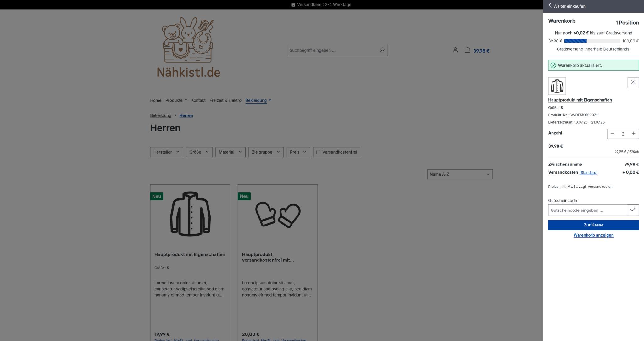Click the Zwischensumme 39,98 € value
644x341 pixels.
point(631,164)
